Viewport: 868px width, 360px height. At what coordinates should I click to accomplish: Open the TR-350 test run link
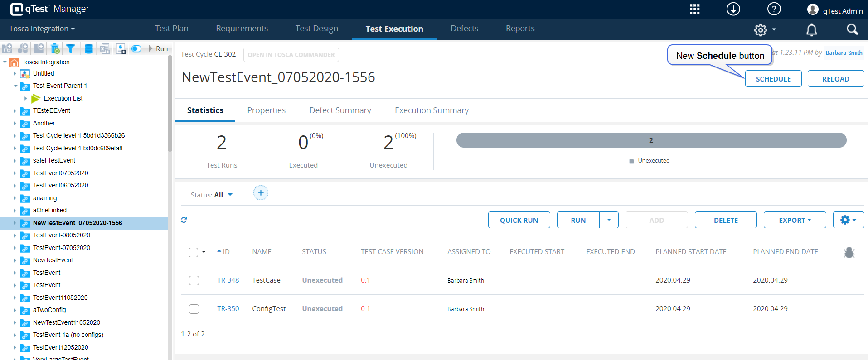pos(228,309)
